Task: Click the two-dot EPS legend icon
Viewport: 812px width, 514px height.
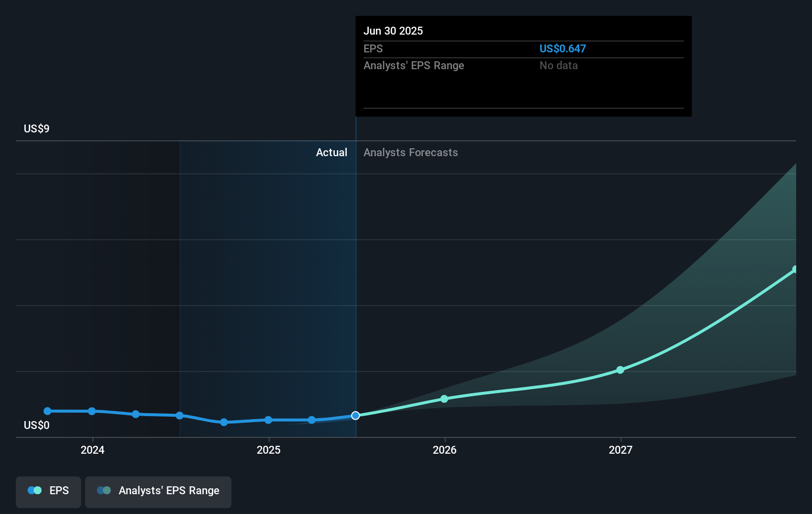Action: pos(35,490)
